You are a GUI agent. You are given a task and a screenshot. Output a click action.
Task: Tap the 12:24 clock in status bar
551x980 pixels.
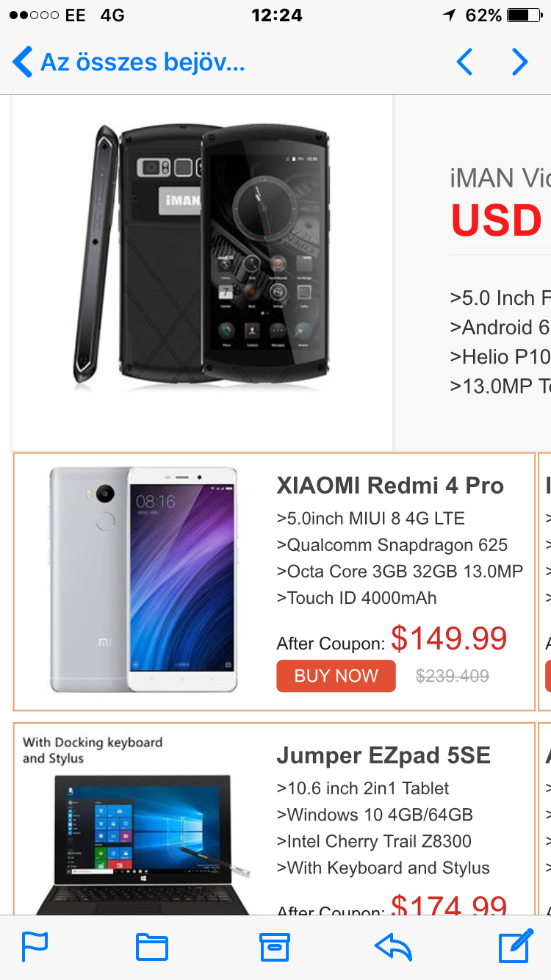[277, 15]
